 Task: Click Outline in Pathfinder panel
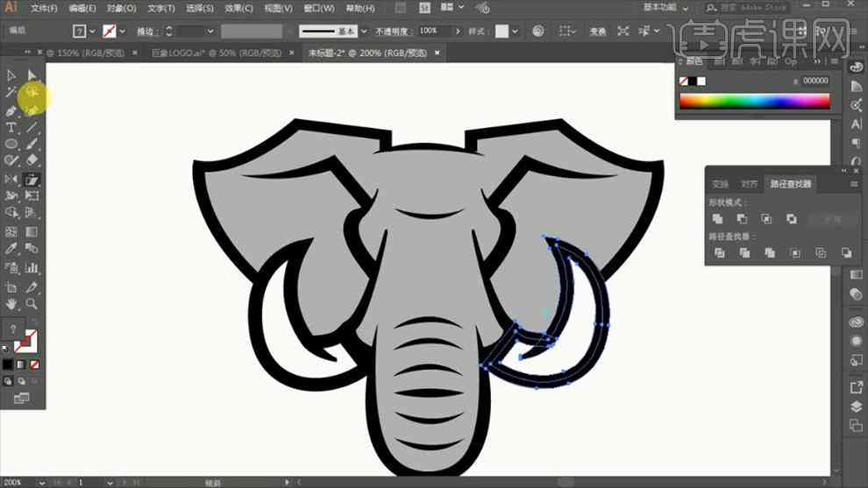[821, 253]
